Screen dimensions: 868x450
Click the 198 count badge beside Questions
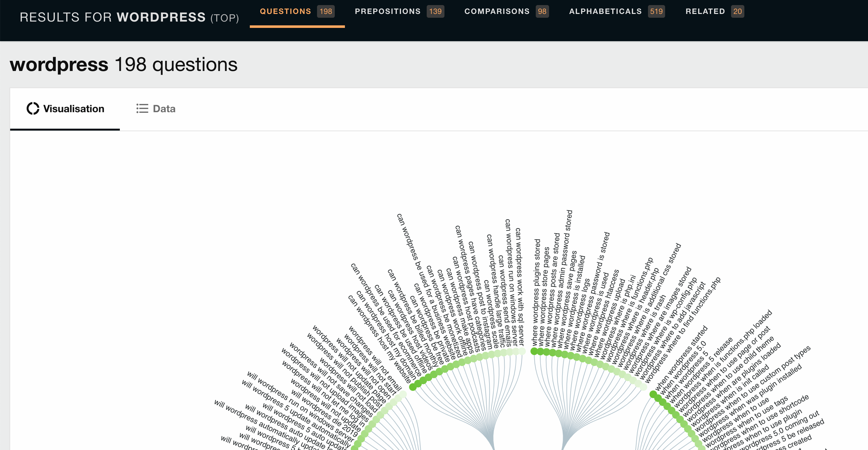coord(326,11)
